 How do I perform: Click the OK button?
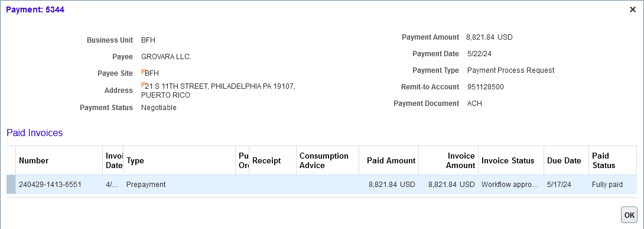click(x=629, y=215)
